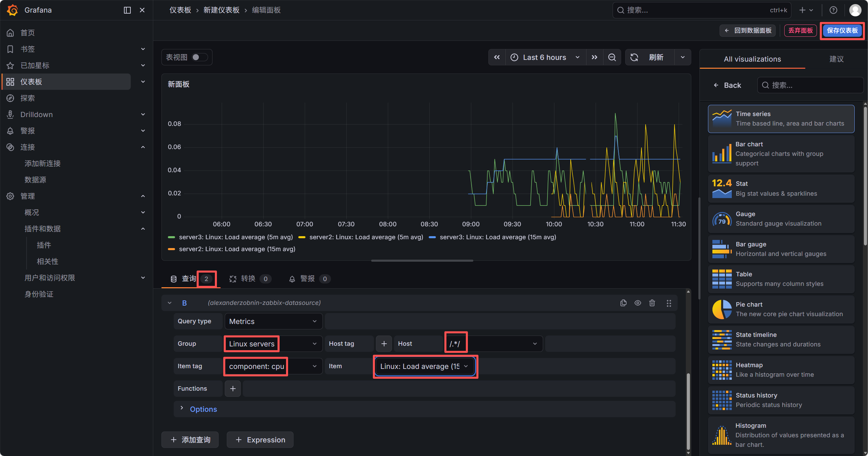Shift time range forward with double right arrows
Image resolution: width=868 pixels, height=456 pixels.
[x=595, y=57]
